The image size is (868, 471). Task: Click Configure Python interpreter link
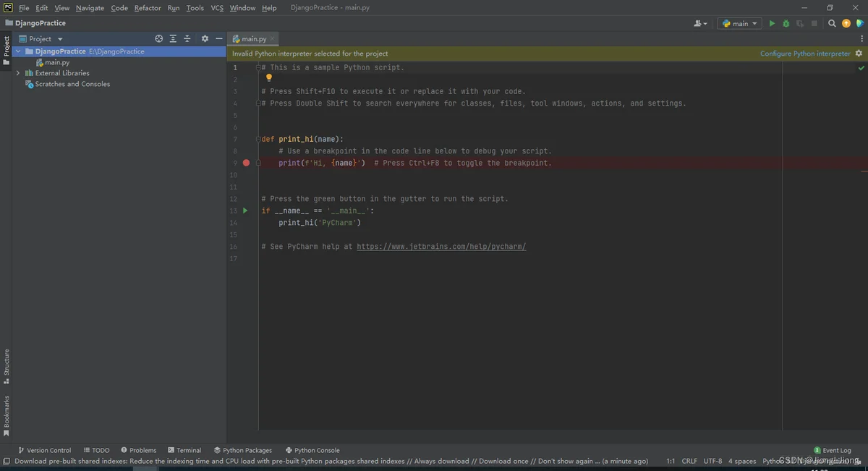pyautogui.click(x=805, y=54)
